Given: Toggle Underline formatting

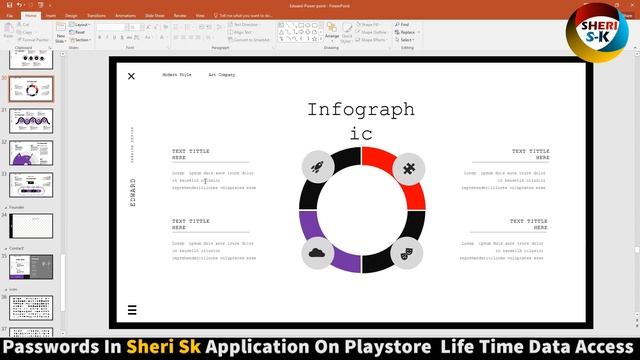Looking at the screenshot, I should (114, 38).
